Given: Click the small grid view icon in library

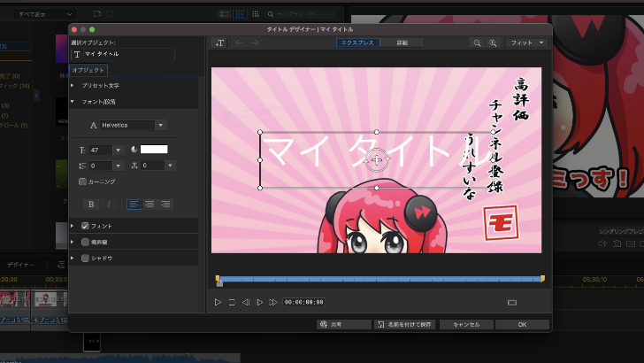Looking at the screenshot, I should click(x=256, y=14).
